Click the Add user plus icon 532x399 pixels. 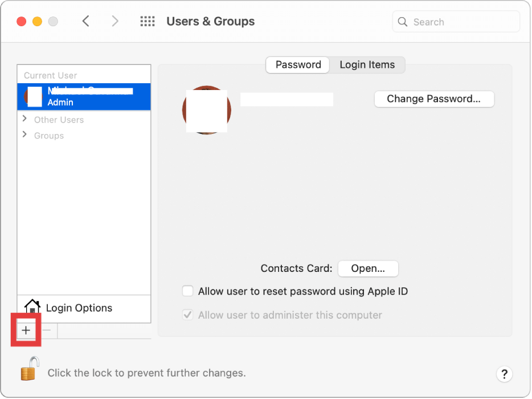[26, 330]
